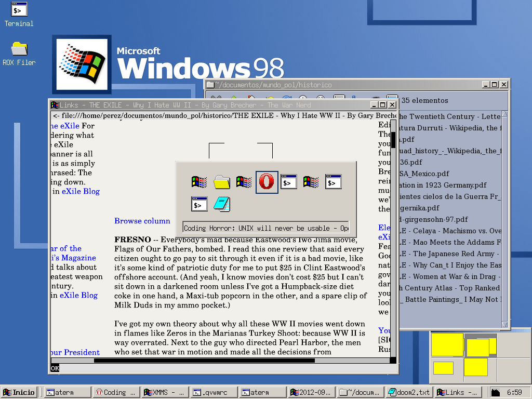Follow the 'ar of the' link
Viewport: 532px width, 399px height.
(x=66, y=248)
